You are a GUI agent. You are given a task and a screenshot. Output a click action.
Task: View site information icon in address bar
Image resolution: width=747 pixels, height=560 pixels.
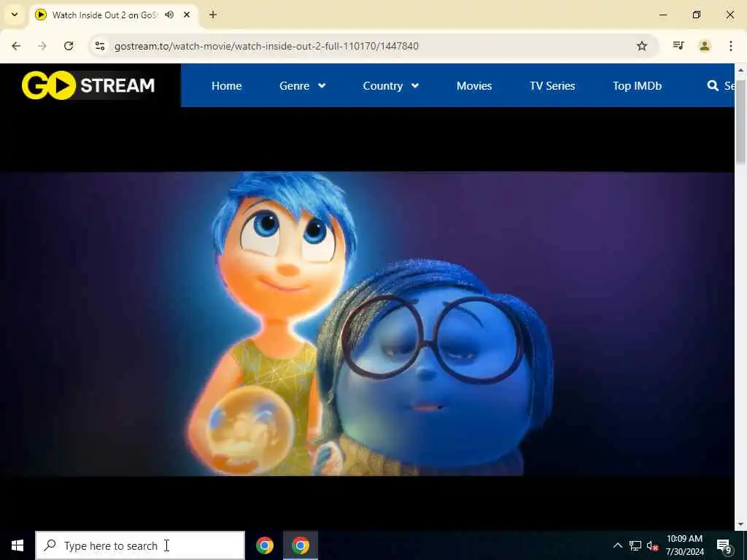click(x=100, y=46)
